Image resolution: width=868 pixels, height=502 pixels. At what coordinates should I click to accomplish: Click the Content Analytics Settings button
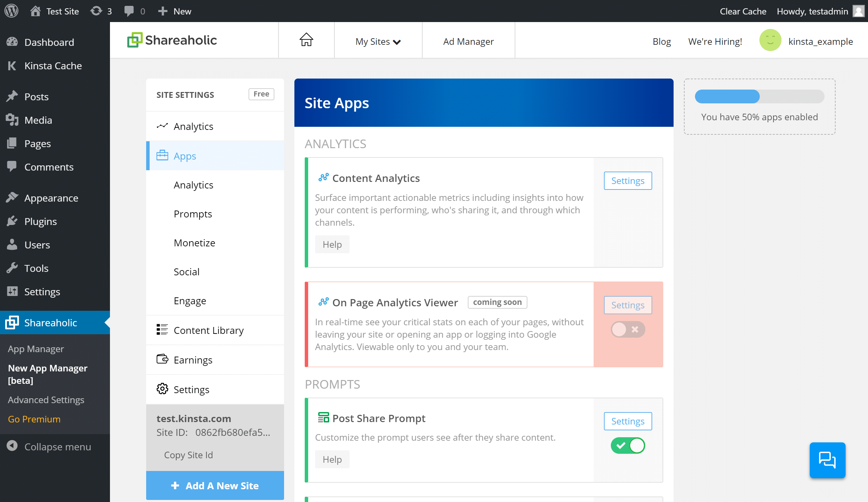pyautogui.click(x=628, y=181)
